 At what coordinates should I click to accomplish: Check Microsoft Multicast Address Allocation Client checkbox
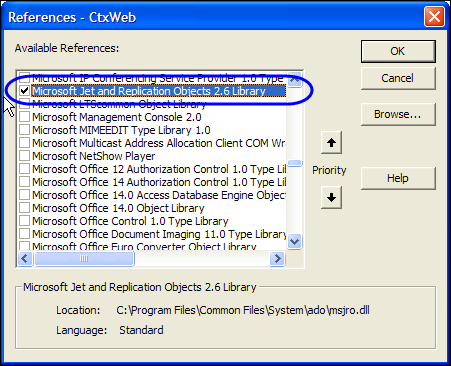[24, 143]
